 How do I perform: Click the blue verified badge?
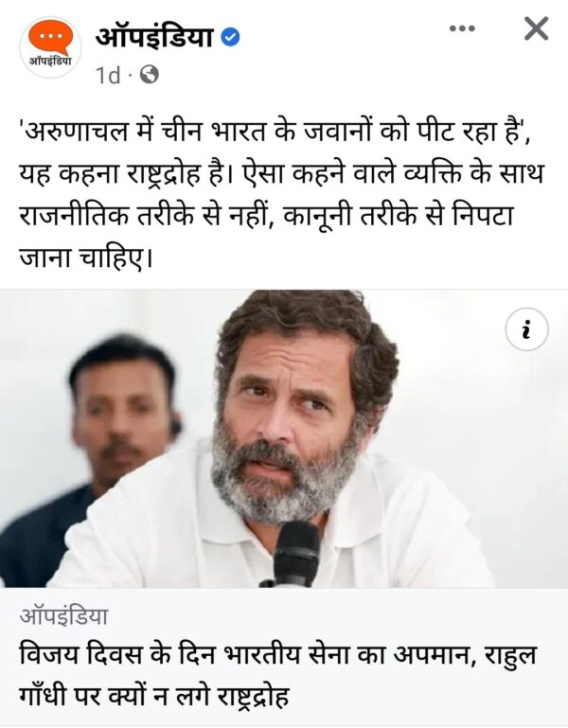click(230, 37)
